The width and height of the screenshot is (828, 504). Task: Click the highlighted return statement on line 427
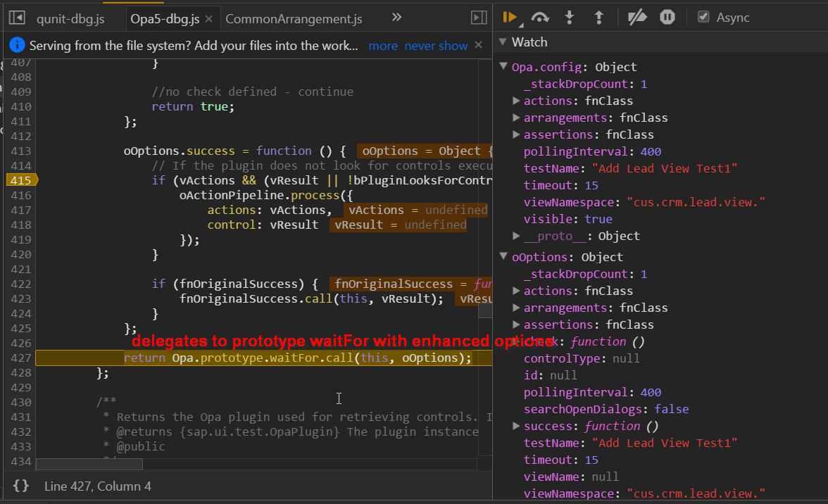tap(297, 358)
